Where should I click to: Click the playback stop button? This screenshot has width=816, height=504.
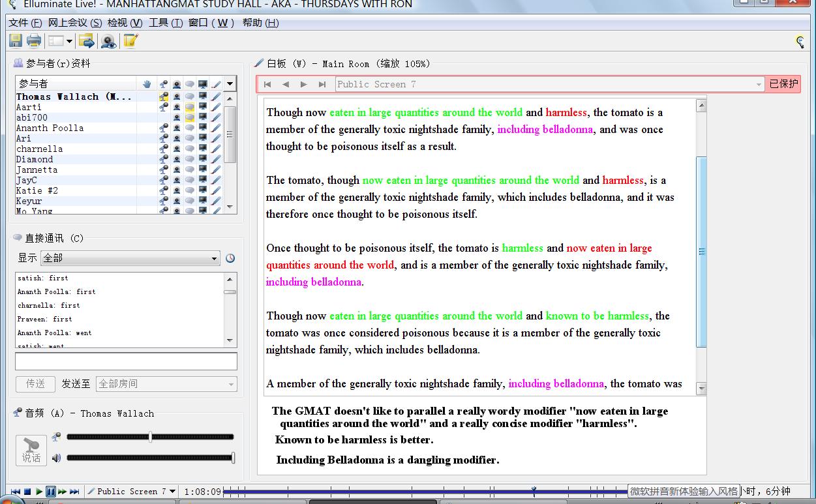[27, 492]
